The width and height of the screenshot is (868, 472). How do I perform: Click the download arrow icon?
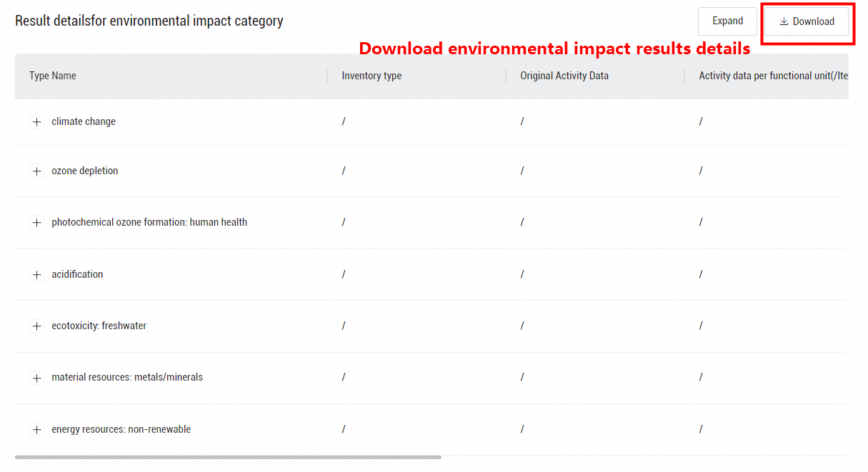(x=784, y=21)
